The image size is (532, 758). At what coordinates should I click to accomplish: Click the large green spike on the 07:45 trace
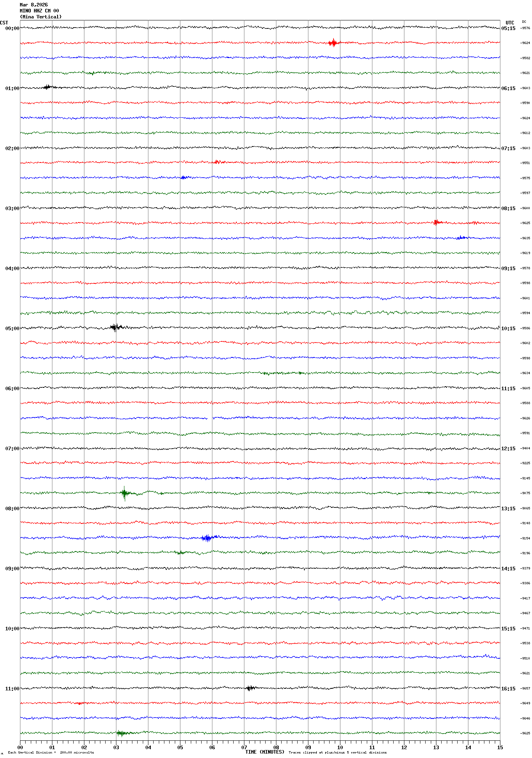[125, 493]
